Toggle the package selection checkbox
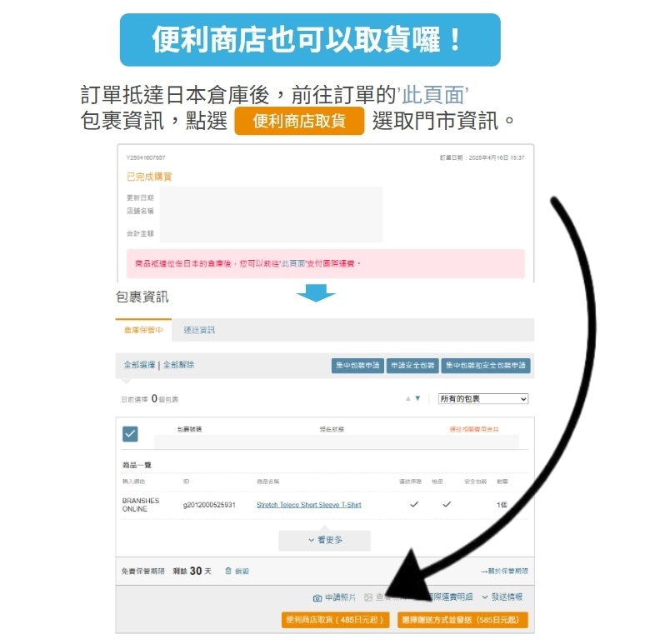This screenshot has height=644, width=650. click(x=130, y=434)
